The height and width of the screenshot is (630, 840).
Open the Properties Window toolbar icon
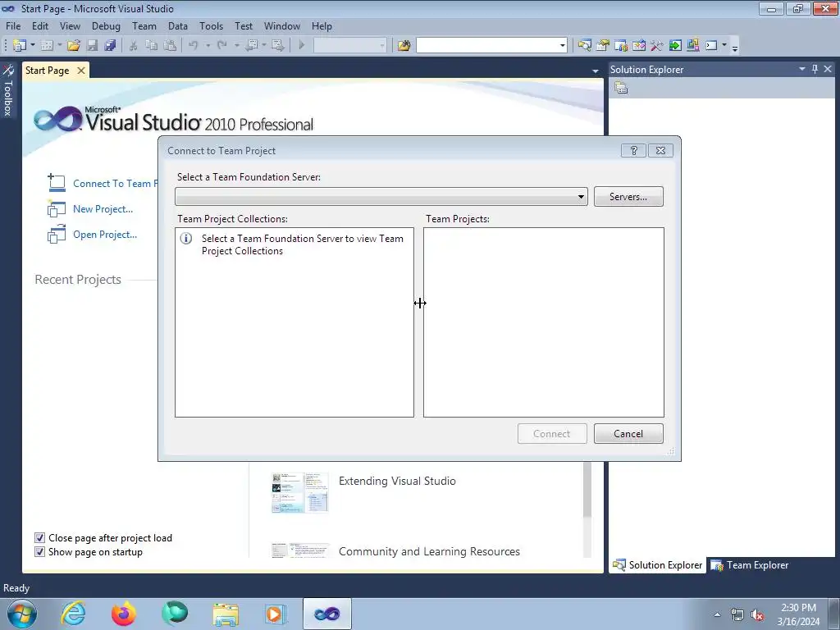(603, 46)
